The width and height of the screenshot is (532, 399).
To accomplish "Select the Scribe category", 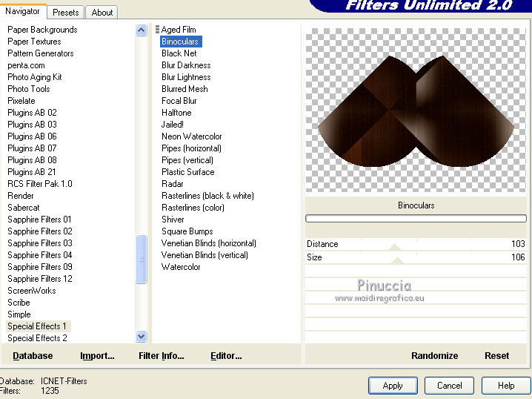I will coord(19,303).
